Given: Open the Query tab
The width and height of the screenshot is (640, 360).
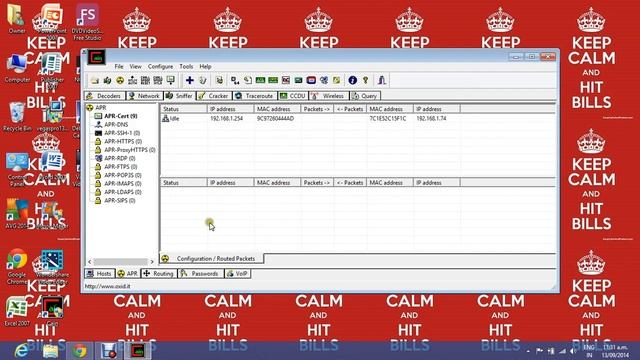Looking at the screenshot, I should pyautogui.click(x=365, y=96).
